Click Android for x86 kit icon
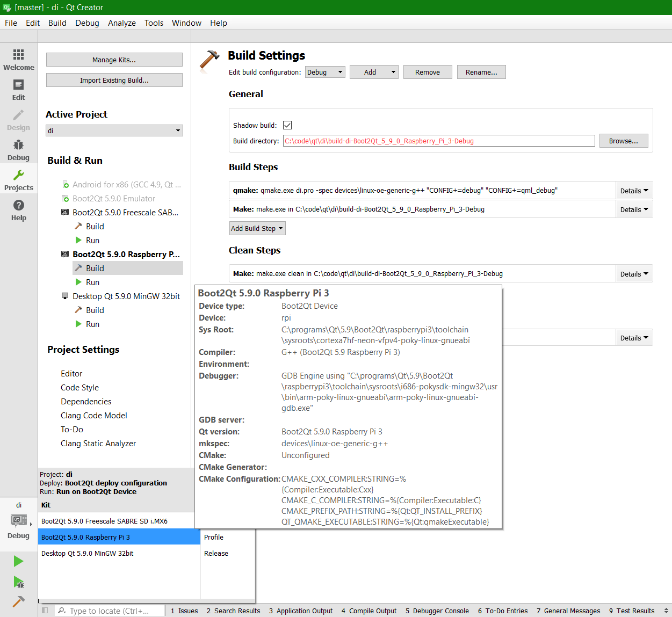Viewport: 672px width, 617px height. pyautogui.click(x=66, y=185)
